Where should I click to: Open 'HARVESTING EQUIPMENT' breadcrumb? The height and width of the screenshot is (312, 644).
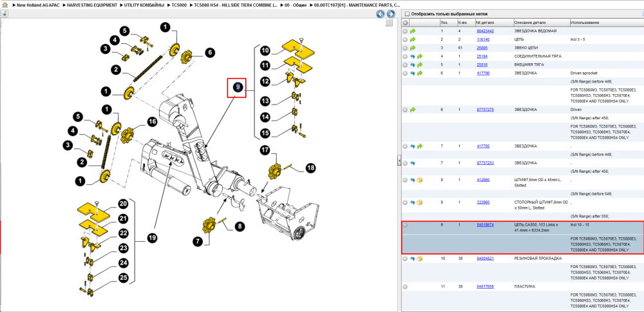92,5
